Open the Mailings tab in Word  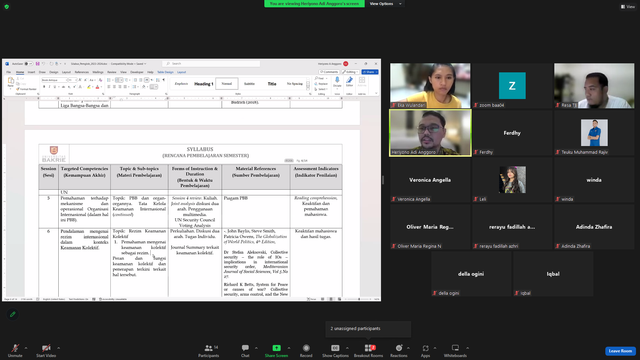click(98, 72)
